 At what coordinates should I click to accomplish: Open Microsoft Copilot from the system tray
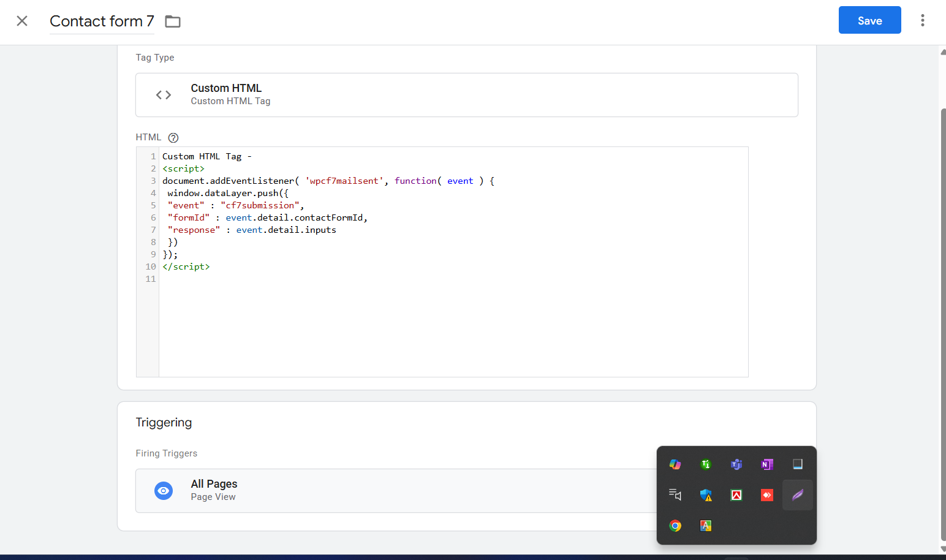coord(675,464)
